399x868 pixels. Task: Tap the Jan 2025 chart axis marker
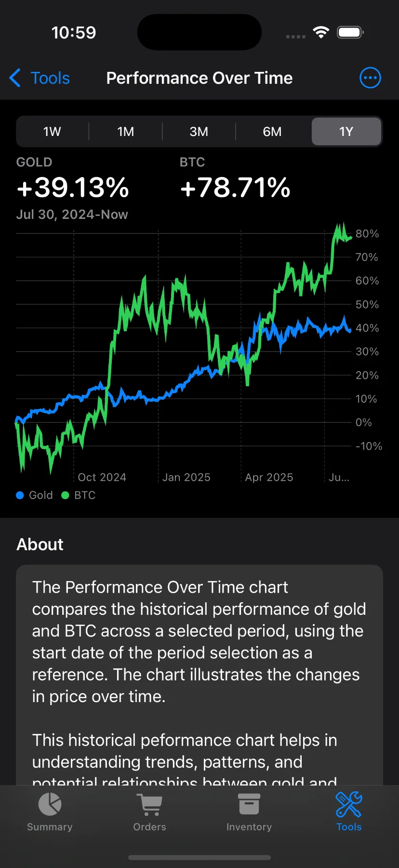pyautogui.click(x=186, y=477)
